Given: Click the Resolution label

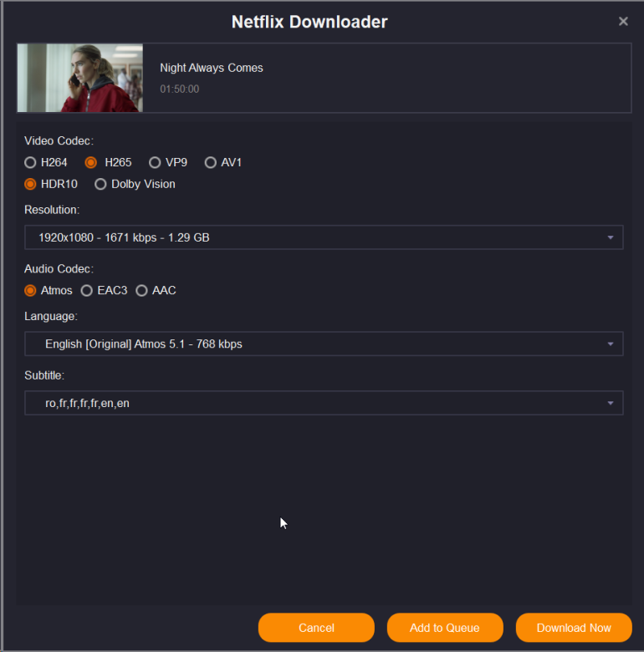Looking at the screenshot, I should (x=52, y=210).
